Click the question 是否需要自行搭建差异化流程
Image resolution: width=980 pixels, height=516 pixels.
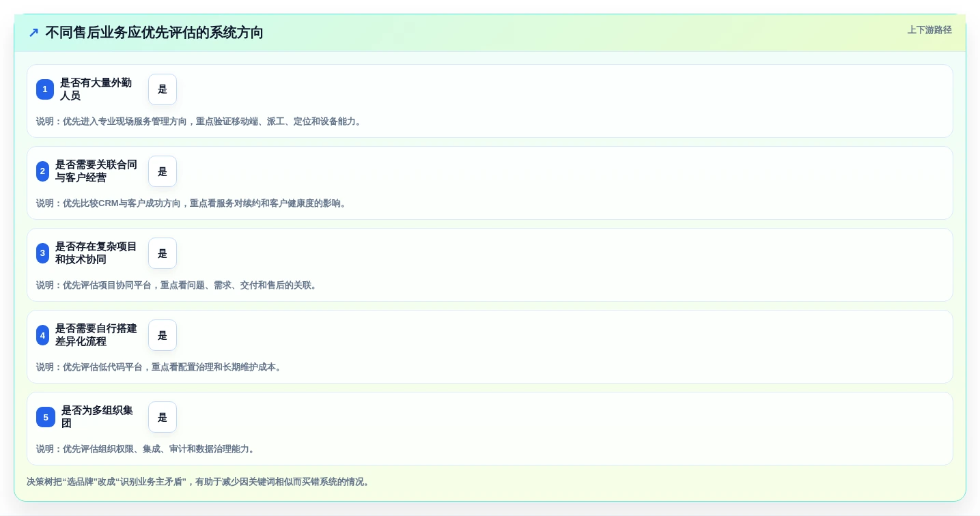[x=96, y=335]
